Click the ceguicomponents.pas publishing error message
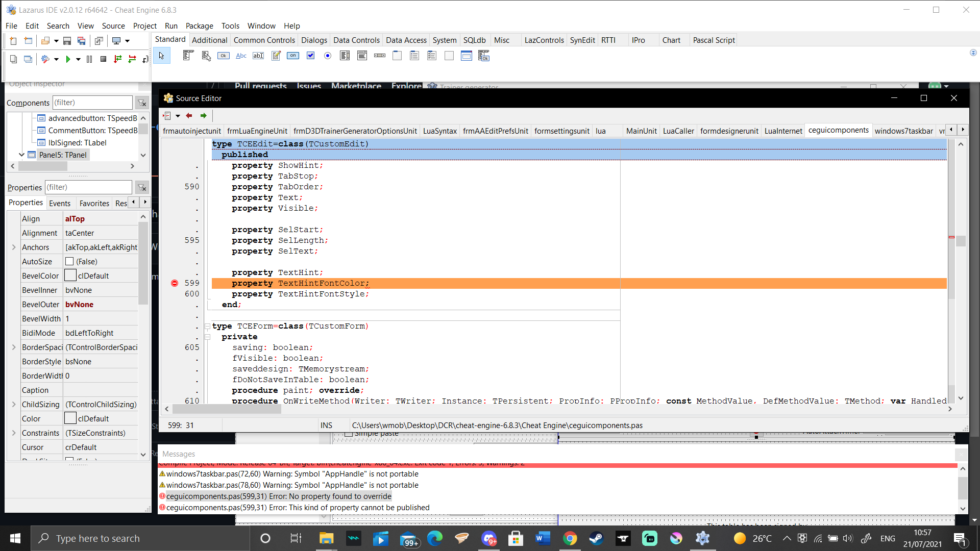 click(x=295, y=507)
